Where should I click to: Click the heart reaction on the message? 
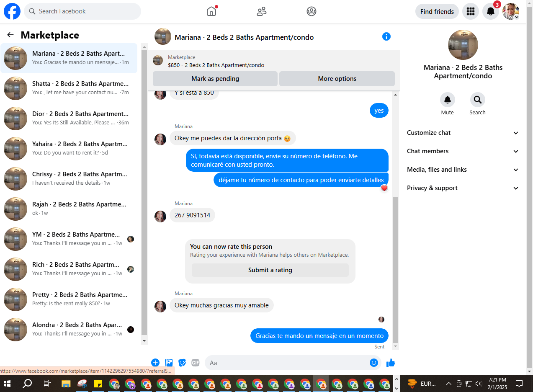tap(384, 188)
